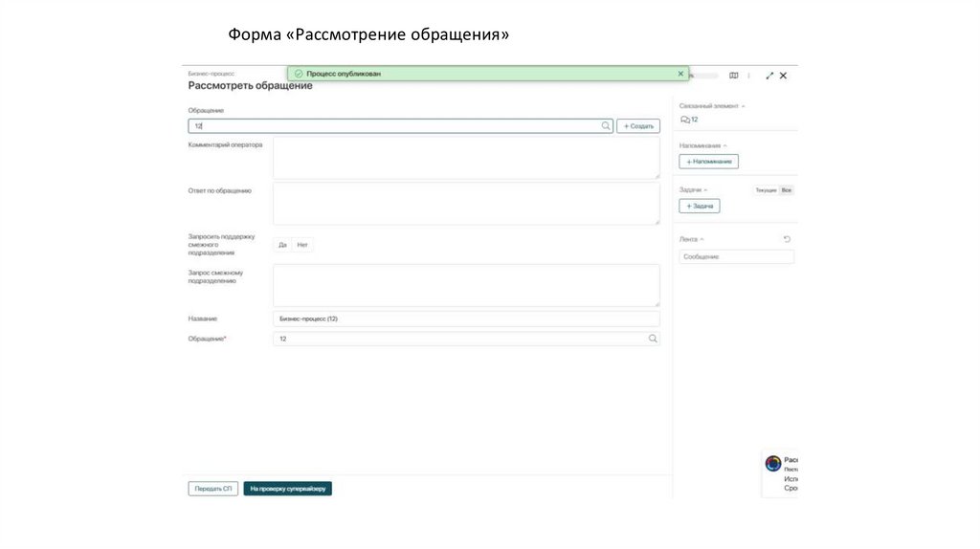Click the refresh icon in the Лента section
This screenshot has height=549, width=980.
click(787, 239)
